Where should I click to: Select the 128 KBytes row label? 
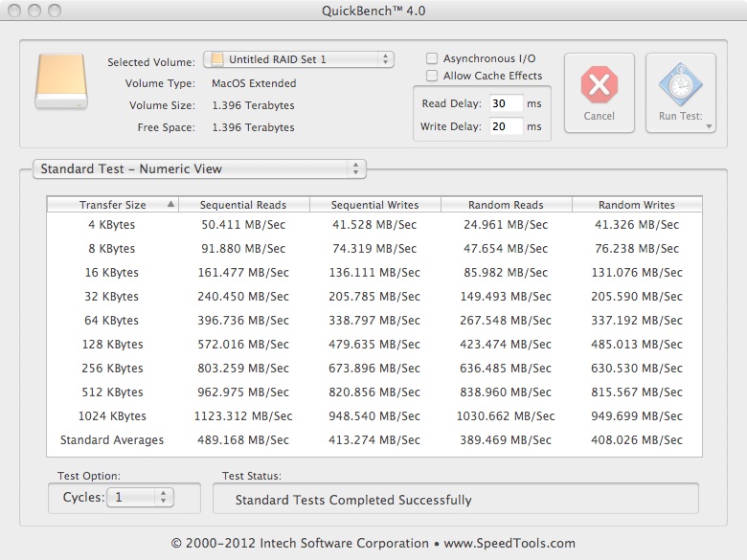pos(112,345)
